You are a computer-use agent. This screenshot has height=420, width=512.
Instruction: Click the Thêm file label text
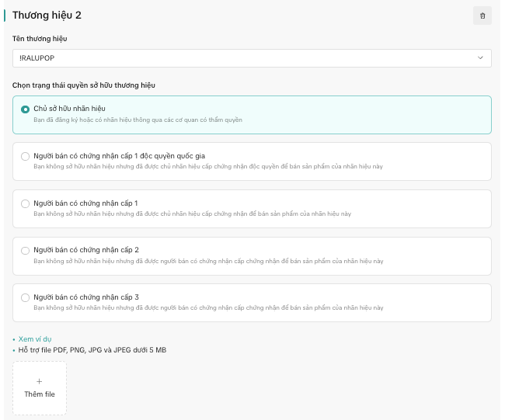pyautogui.click(x=40, y=394)
